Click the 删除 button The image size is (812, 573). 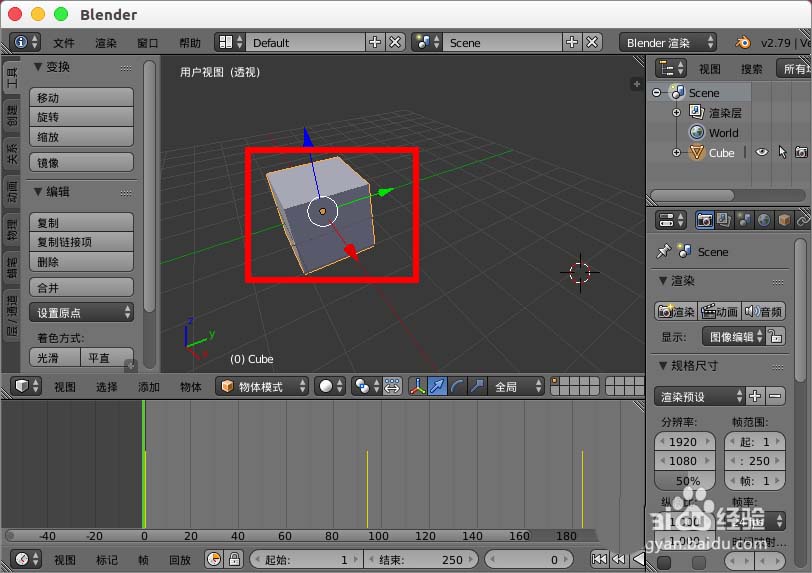coord(81,262)
